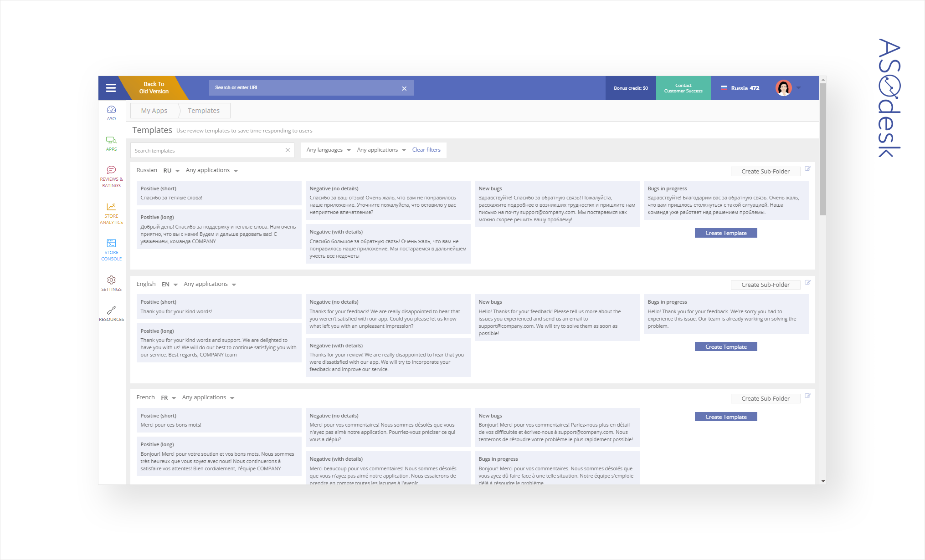Screen dimensions: 925x560
Task: Expand the Any applications dropdown for English
Action: pyautogui.click(x=209, y=284)
